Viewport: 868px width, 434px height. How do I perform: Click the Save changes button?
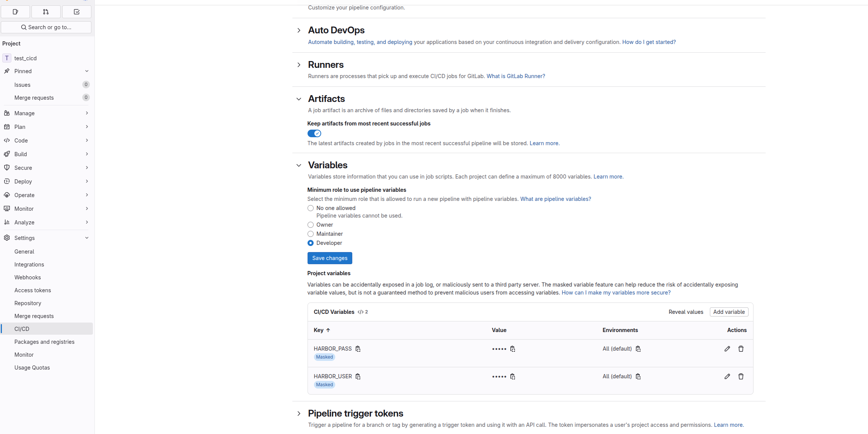tap(330, 258)
